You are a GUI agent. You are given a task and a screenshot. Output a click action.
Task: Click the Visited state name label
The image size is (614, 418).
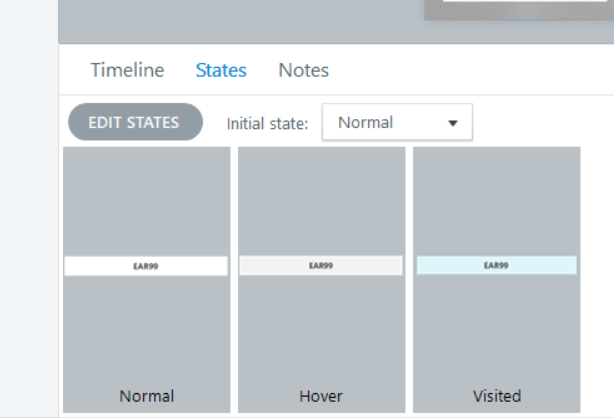pyautogui.click(x=496, y=395)
